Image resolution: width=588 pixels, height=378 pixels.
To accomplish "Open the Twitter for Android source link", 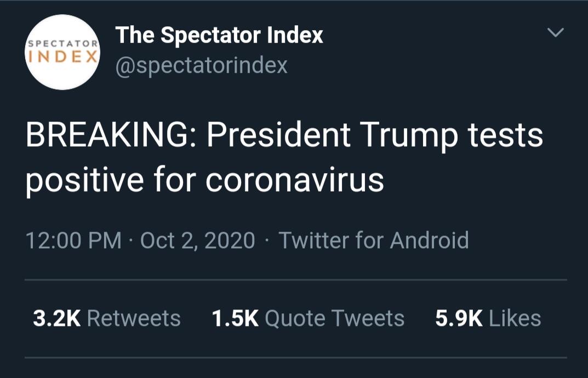I will tap(374, 240).
